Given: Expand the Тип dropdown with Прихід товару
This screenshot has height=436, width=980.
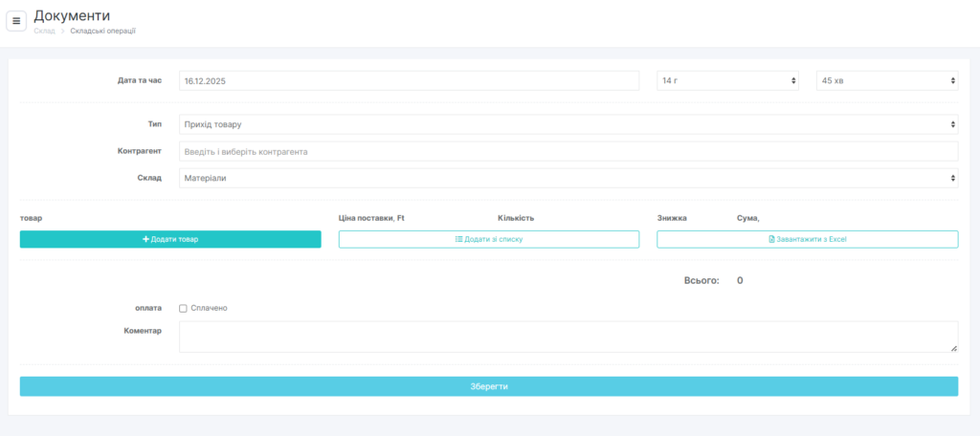Looking at the screenshot, I should 568,124.
